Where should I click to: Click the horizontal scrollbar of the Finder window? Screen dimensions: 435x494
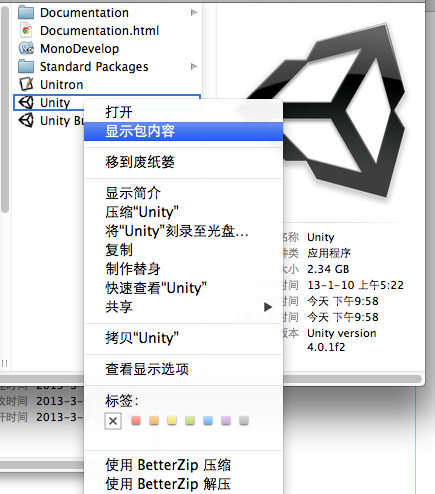tap(352, 379)
